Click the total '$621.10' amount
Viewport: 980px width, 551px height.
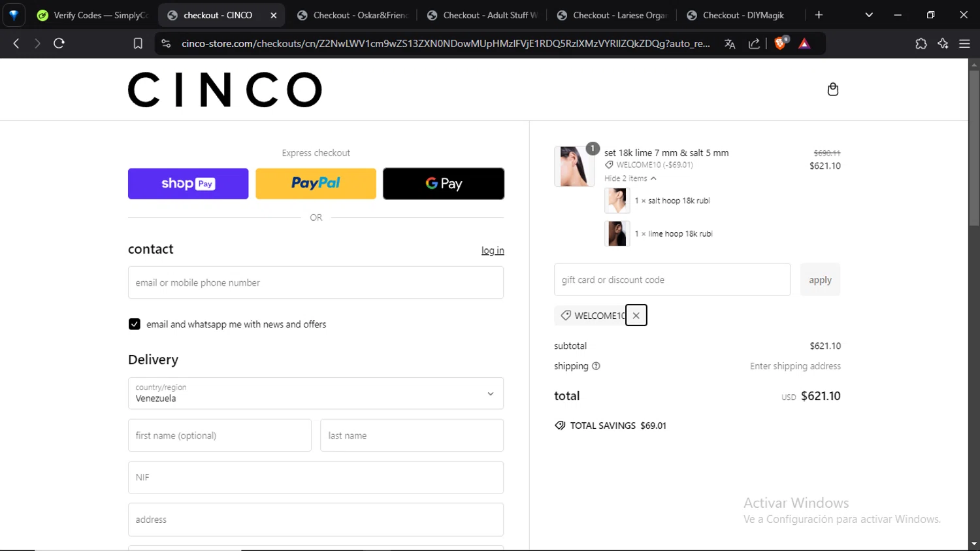click(x=821, y=396)
